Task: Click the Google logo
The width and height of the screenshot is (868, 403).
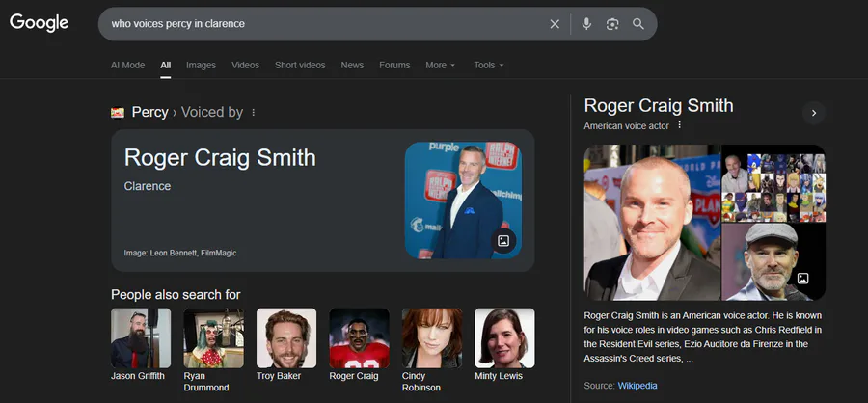Action: coord(40,23)
